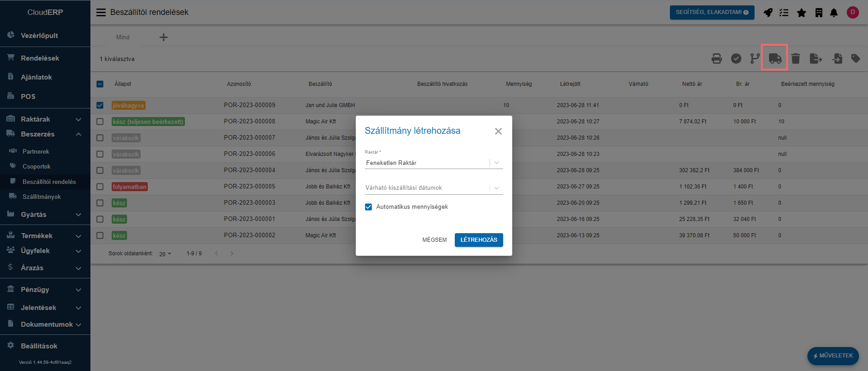Uncheck the POR-2023-000009 row checkbox
The image size is (868, 371).
pyautogui.click(x=100, y=105)
